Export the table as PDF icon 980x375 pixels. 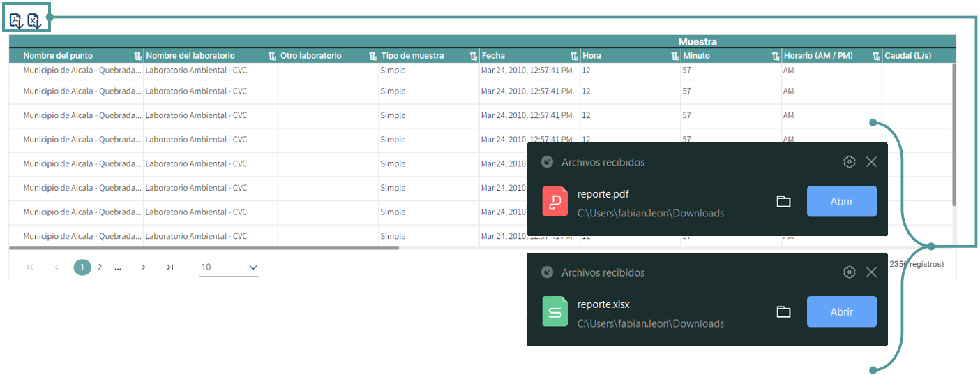tap(16, 21)
